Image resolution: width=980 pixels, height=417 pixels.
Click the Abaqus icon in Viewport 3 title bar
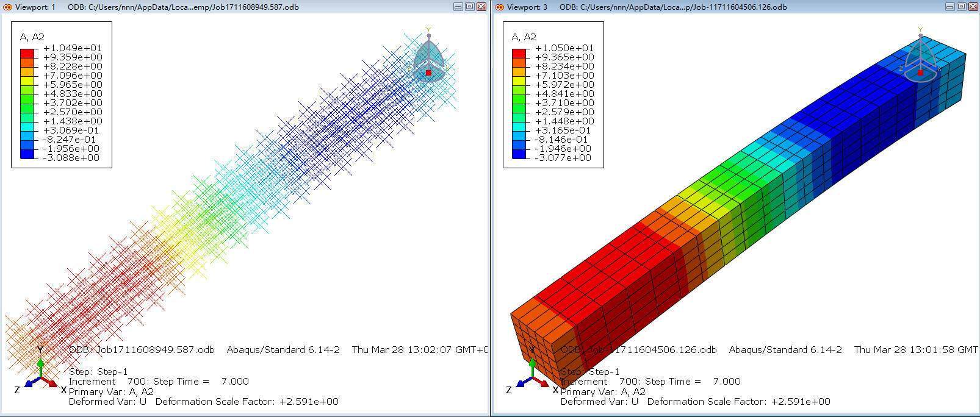pyautogui.click(x=499, y=7)
